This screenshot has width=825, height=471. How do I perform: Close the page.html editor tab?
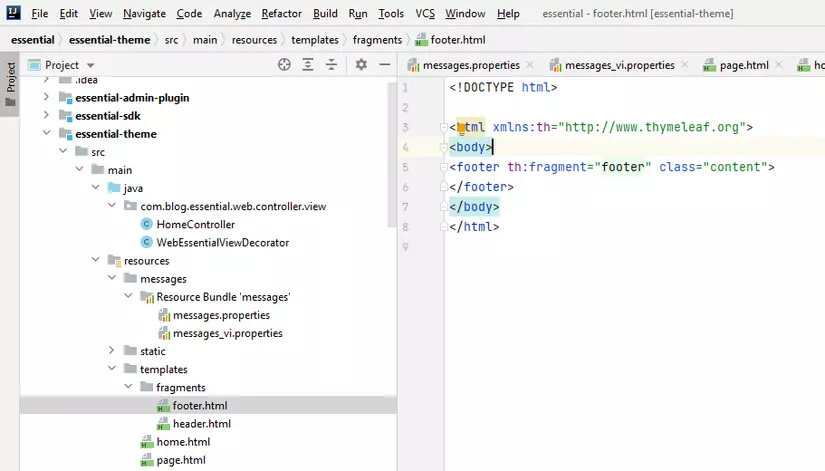(x=779, y=65)
